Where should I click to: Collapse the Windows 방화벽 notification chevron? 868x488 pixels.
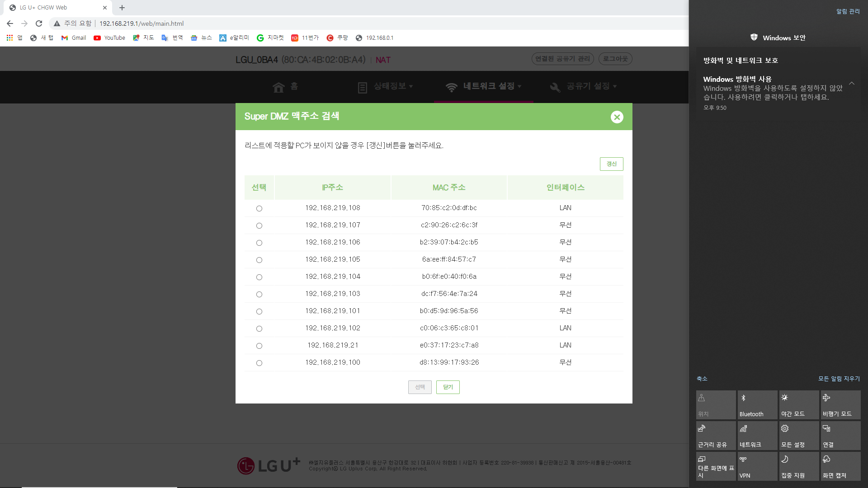[852, 84]
